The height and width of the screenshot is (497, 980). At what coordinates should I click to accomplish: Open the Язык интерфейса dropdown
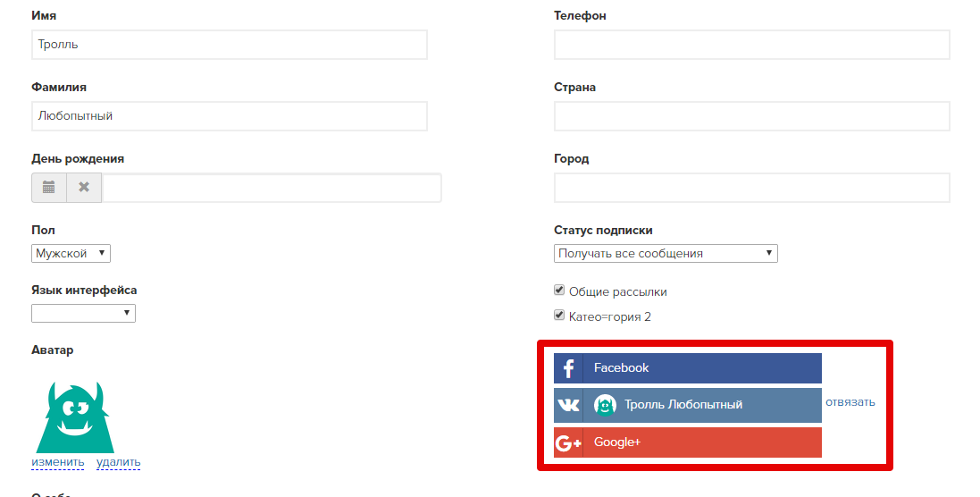(83, 313)
